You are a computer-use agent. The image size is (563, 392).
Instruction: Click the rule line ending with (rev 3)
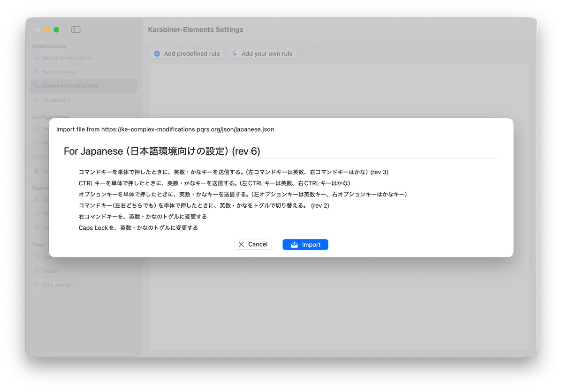(234, 172)
